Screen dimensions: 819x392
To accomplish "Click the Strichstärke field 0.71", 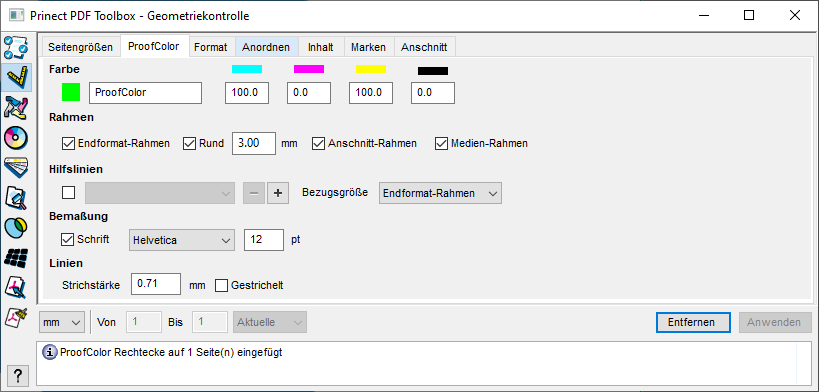I will [x=156, y=284].
